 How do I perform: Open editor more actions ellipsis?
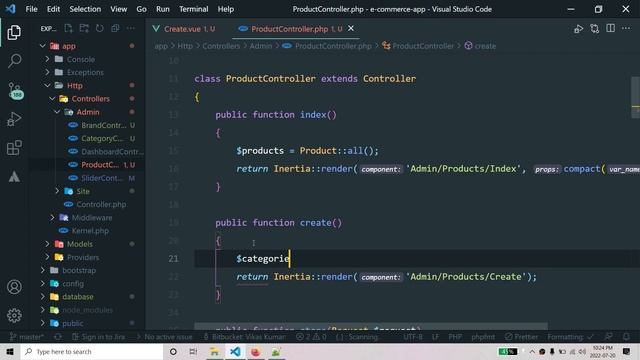point(626,28)
